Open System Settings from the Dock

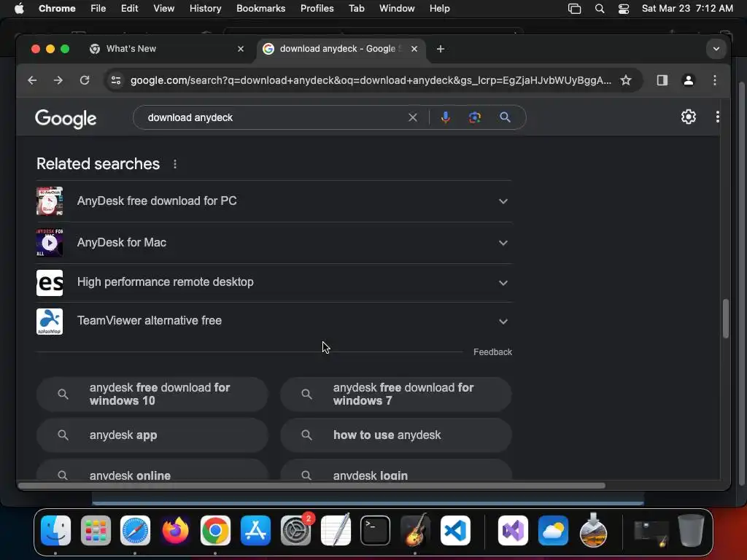coord(296,530)
